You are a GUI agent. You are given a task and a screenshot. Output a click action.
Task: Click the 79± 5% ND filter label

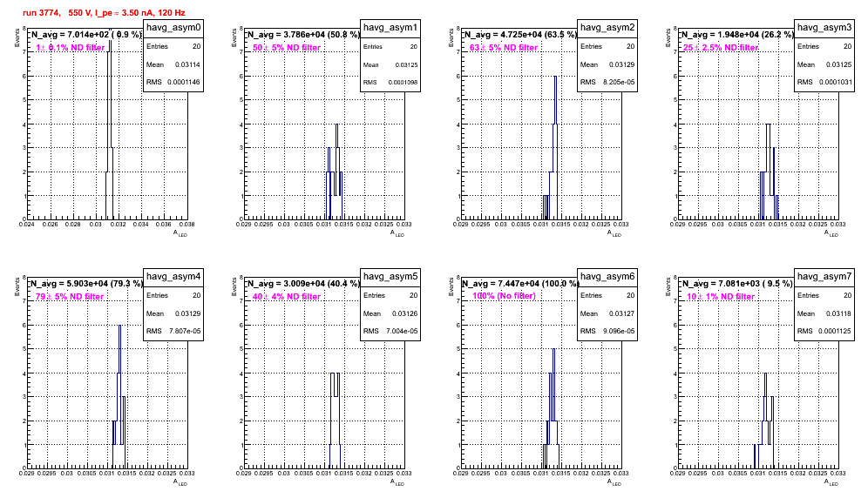(x=70, y=297)
